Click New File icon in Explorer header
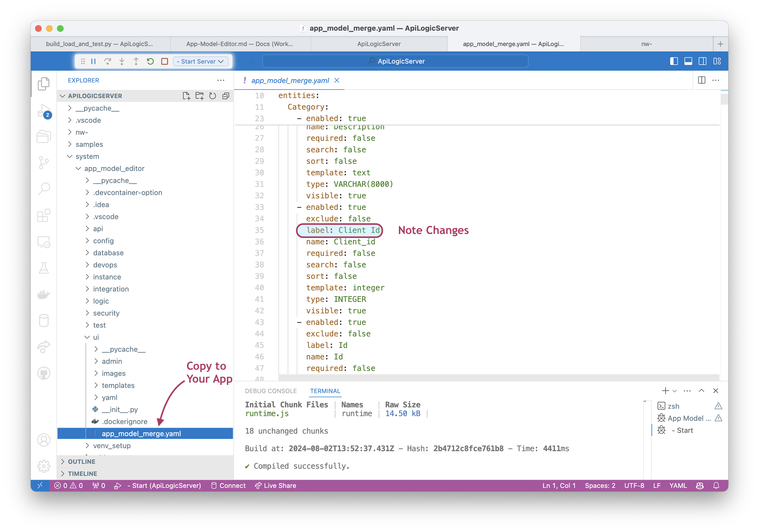The image size is (759, 532). pyautogui.click(x=186, y=96)
